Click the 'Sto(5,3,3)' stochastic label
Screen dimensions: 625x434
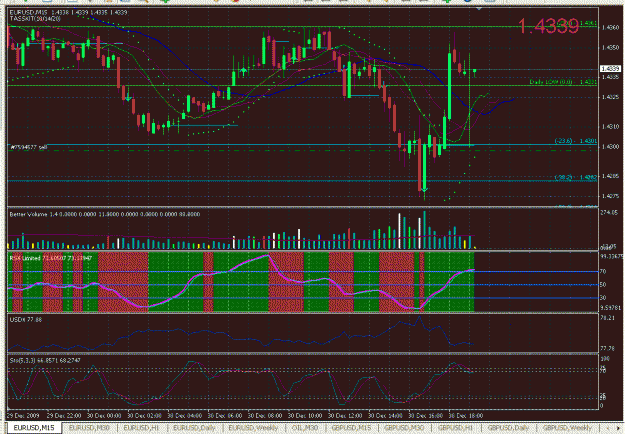45,360
